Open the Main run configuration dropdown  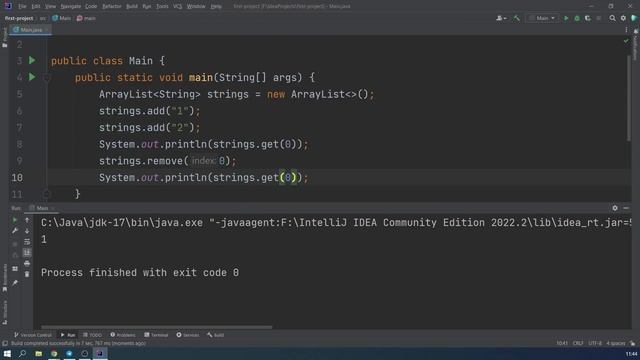542,18
